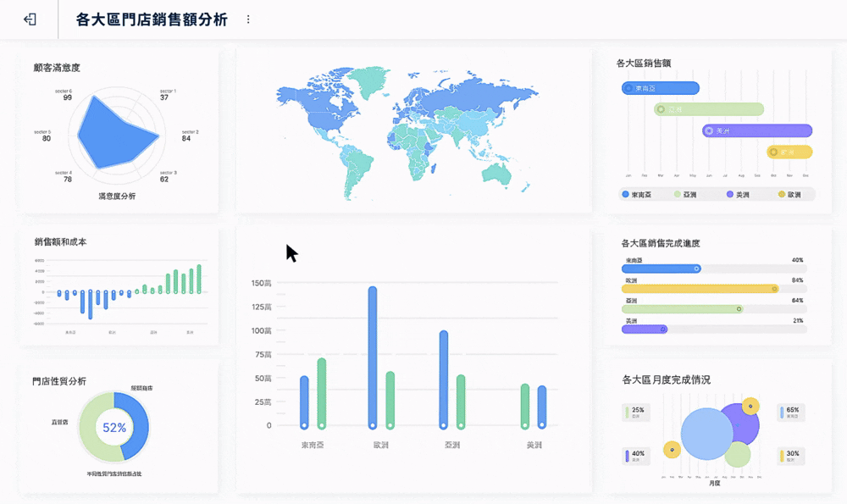This screenshot has width=847, height=504.
Task: Click the dashboard title 各大區門店銷售額分析
Action: tap(152, 19)
